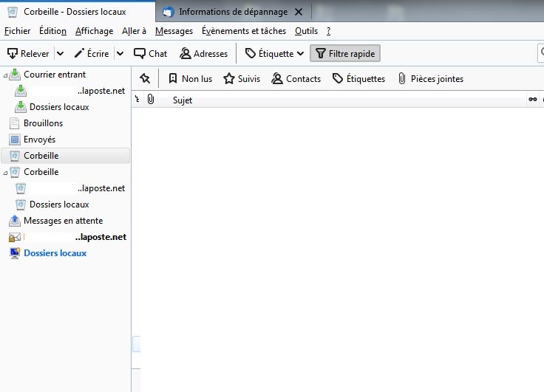
Task: Toggle the Contacts filter
Action: pyautogui.click(x=296, y=79)
